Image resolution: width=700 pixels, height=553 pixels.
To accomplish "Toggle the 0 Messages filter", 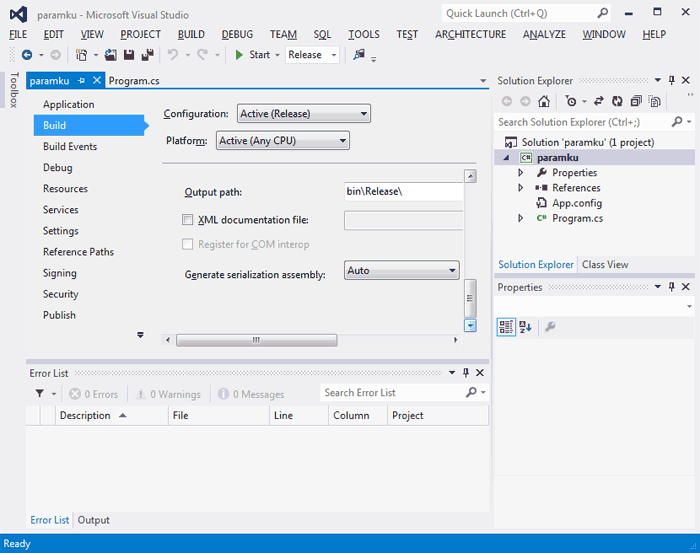I will [251, 394].
